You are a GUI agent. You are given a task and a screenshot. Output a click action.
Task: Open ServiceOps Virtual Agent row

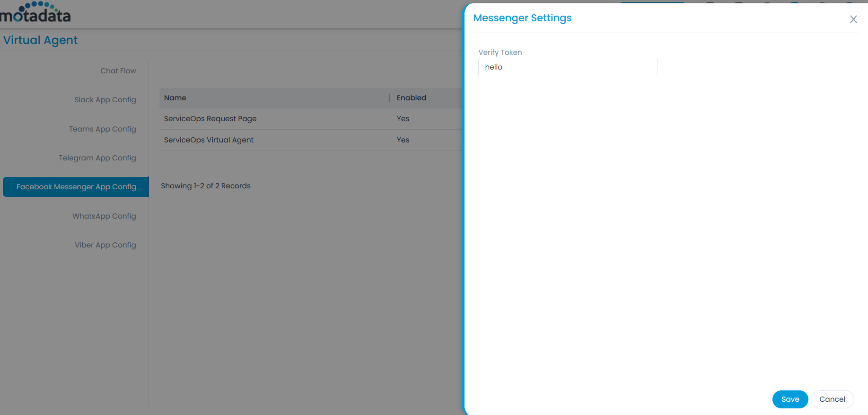[x=209, y=140]
